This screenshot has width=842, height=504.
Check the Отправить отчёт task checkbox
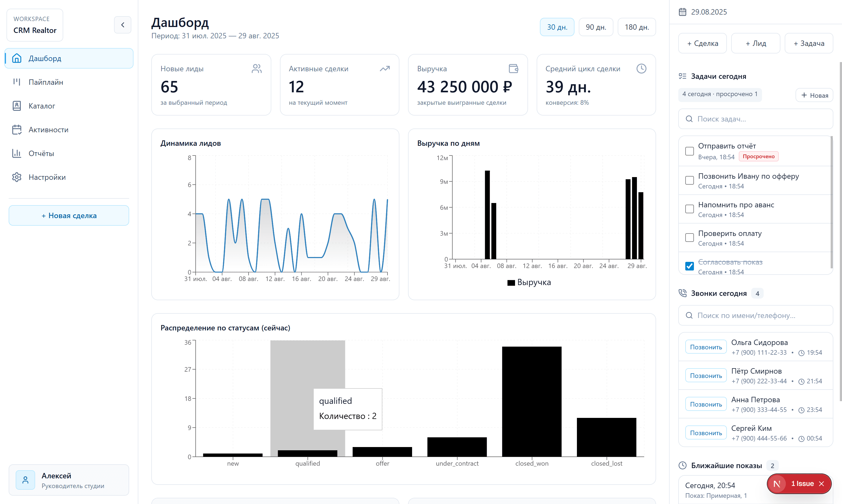click(689, 151)
